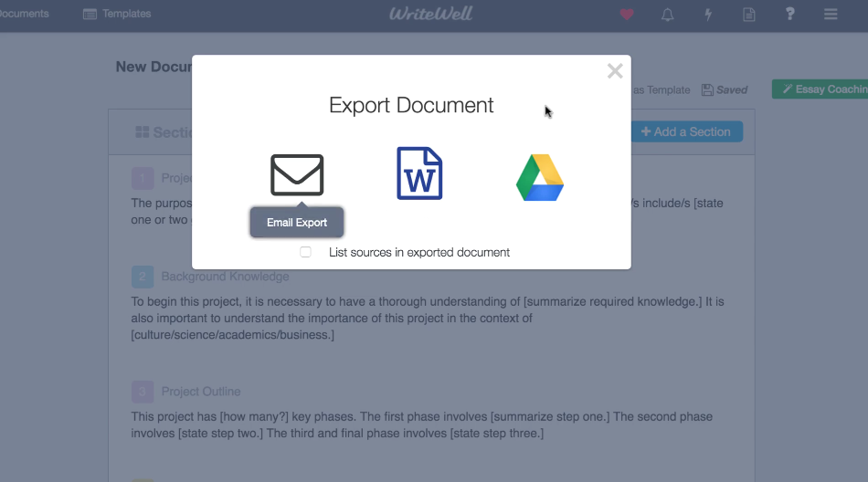Click the as Template link
Screen dimensions: 868x482
(661, 89)
